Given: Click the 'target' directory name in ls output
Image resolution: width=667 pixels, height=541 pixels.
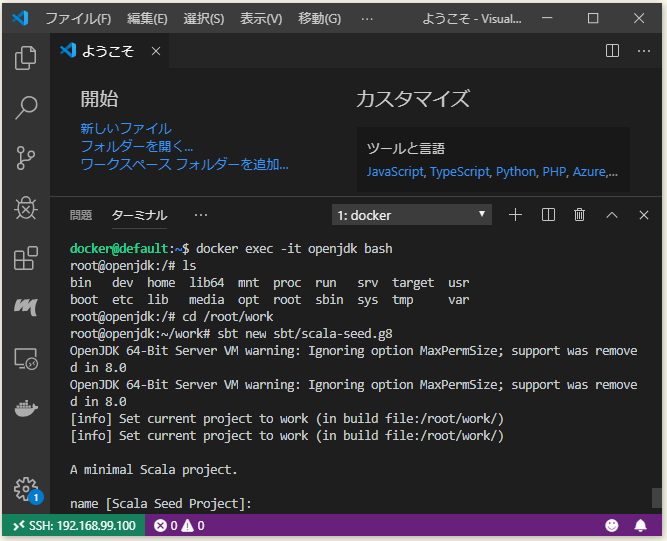Looking at the screenshot, I should point(413,283).
